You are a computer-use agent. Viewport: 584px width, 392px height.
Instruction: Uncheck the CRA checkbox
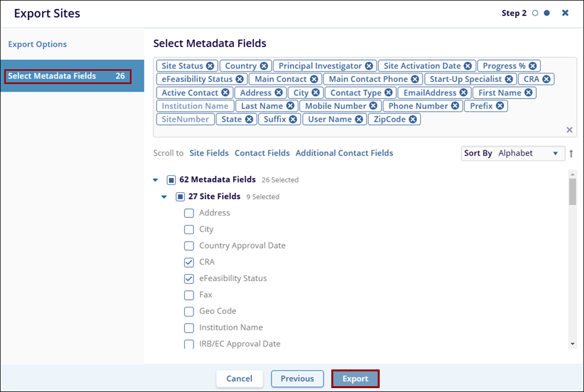189,262
